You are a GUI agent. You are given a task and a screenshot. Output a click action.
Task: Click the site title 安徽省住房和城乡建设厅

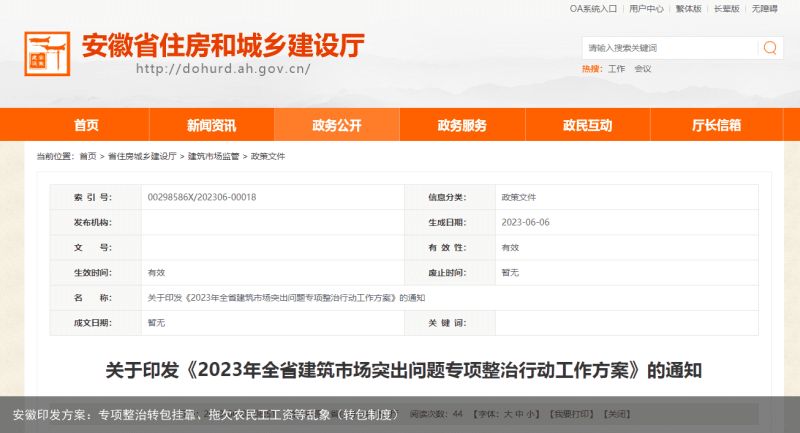223,45
